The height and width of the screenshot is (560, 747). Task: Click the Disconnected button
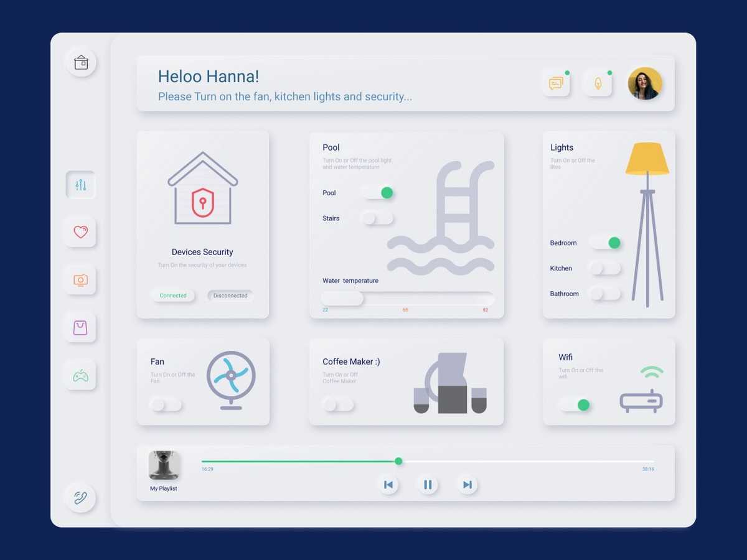(x=230, y=295)
